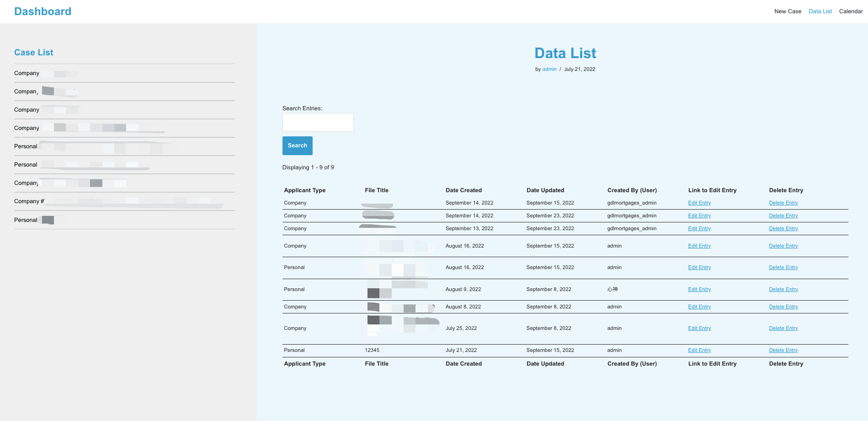Viewport: 868px width, 421px height.
Task: Switch to the Data List menu item
Action: [820, 11]
